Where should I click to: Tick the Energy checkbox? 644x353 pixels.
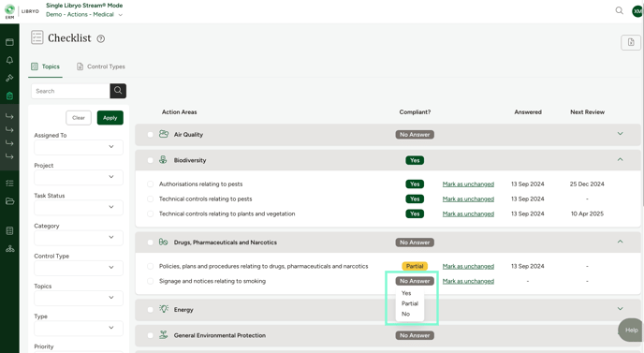click(x=151, y=309)
